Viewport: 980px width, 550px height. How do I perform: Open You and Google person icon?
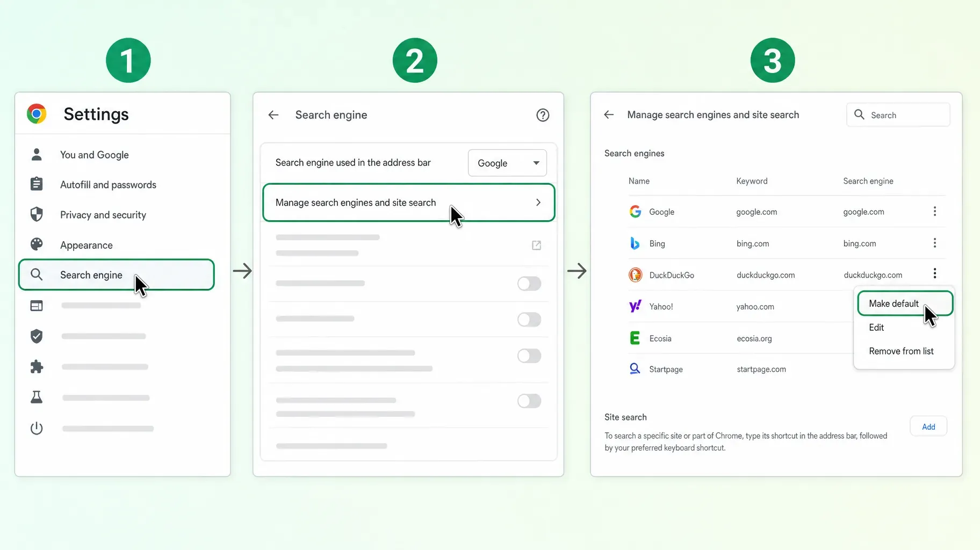pos(37,155)
